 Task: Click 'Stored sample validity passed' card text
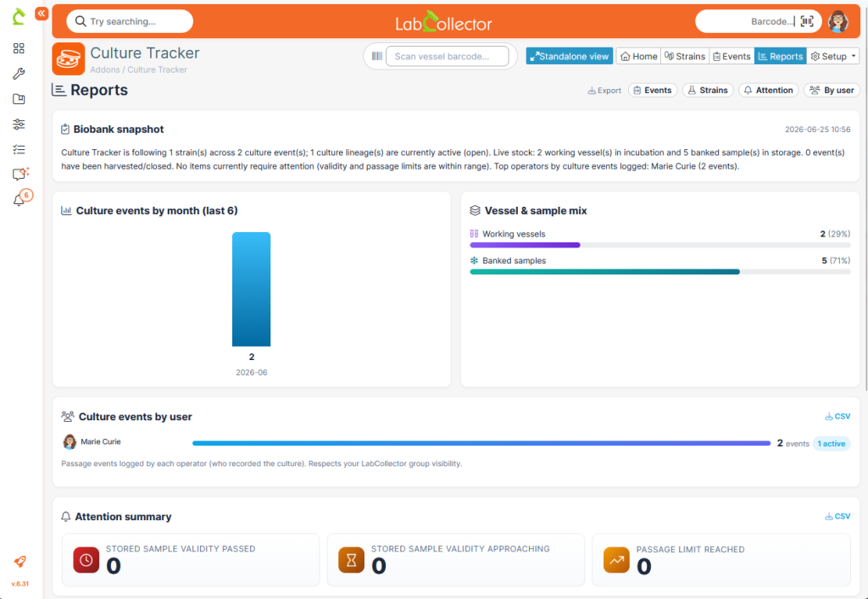[181, 549]
